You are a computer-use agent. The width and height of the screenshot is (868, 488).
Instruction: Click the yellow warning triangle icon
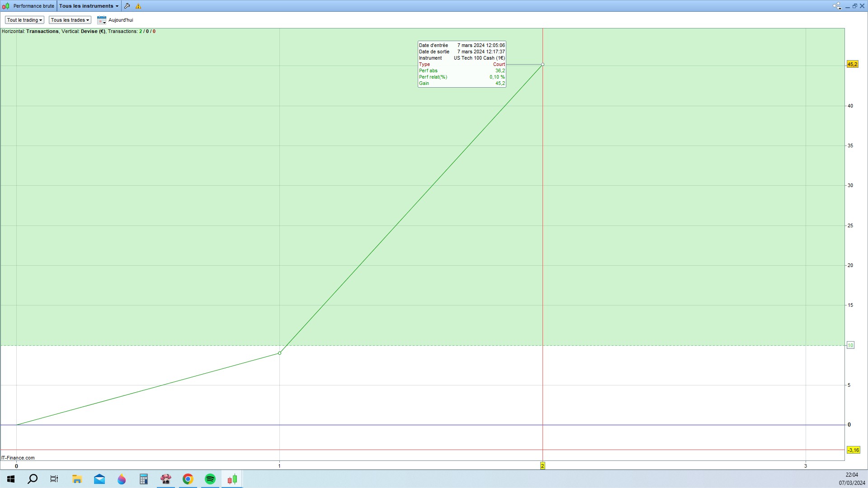click(x=138, y=6)
